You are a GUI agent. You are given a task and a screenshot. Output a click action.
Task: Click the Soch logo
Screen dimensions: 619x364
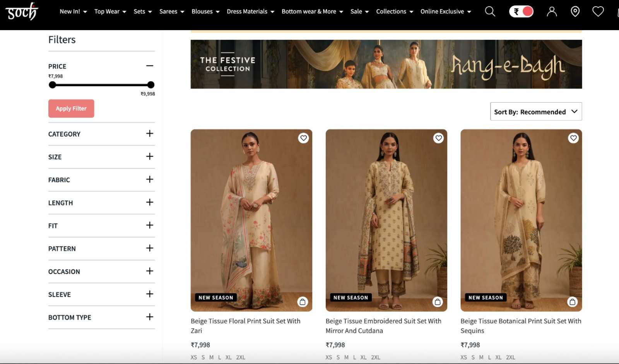(22, 12)
